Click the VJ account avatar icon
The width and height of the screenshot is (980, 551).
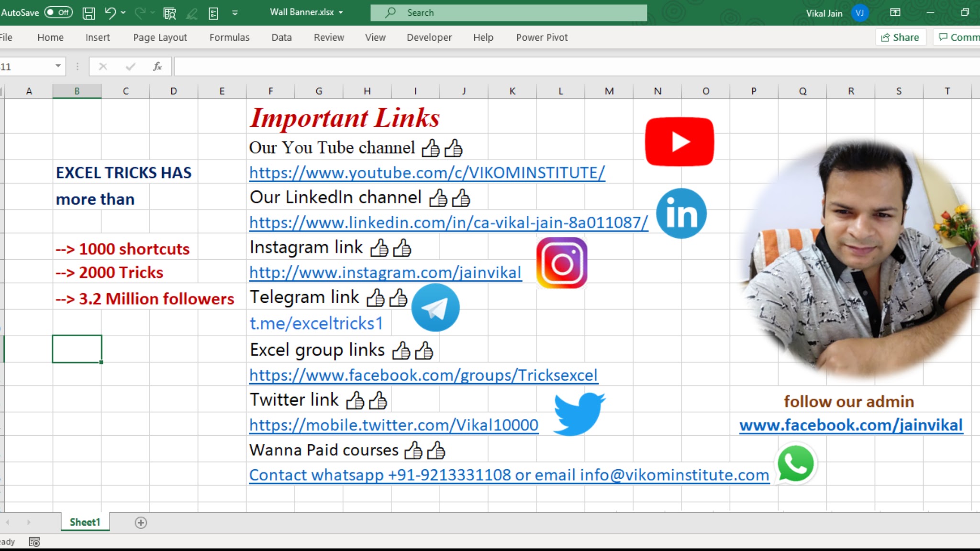[859, 13]
